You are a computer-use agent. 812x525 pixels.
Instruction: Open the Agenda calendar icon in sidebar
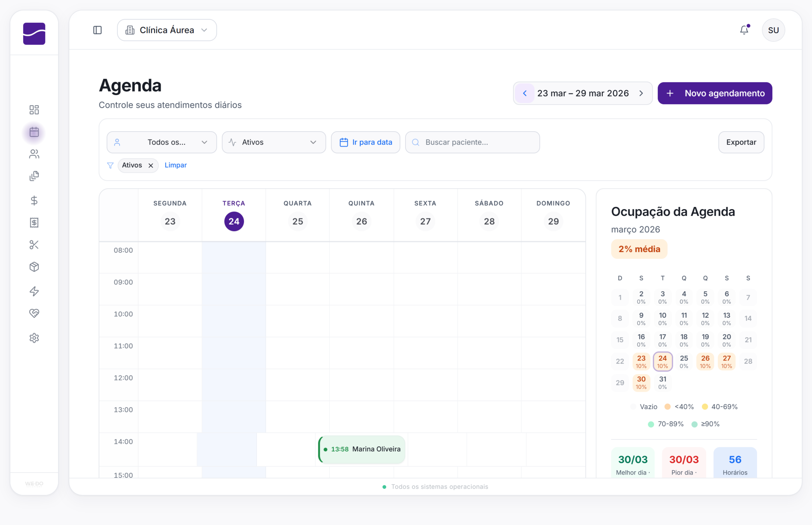[34, 132]
